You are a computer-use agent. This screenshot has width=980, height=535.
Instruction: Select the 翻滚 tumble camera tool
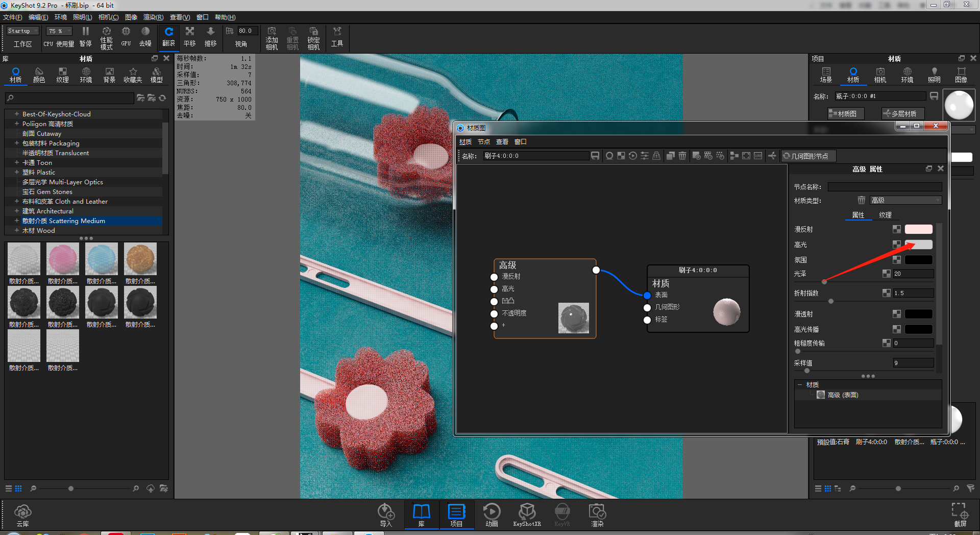(168, 37)
